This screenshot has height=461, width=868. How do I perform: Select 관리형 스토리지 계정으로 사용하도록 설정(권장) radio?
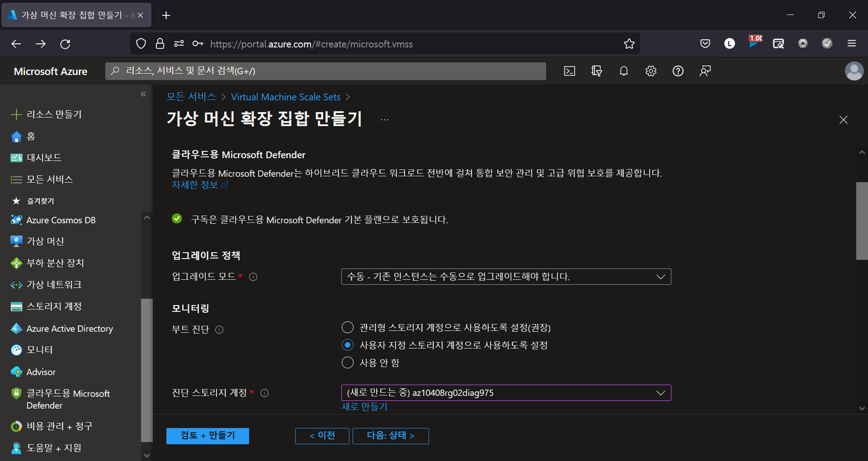347,327
